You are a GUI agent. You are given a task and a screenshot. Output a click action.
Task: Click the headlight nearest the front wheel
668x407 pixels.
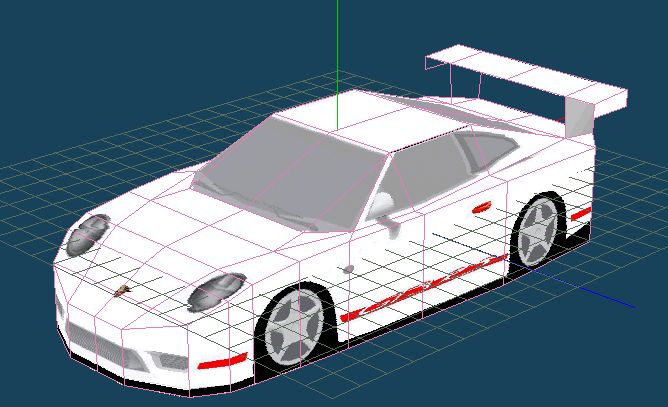coord(217,292)
